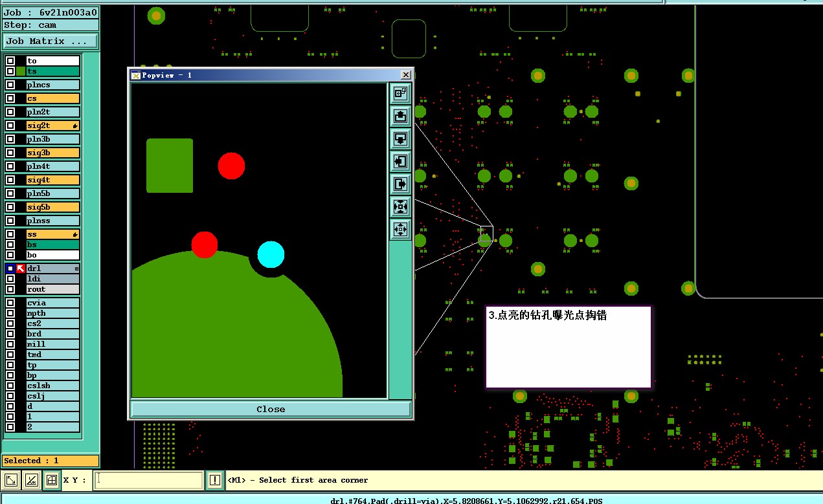823x504 pixels.
Task: Pan the popview down
Action: point(400,139)
